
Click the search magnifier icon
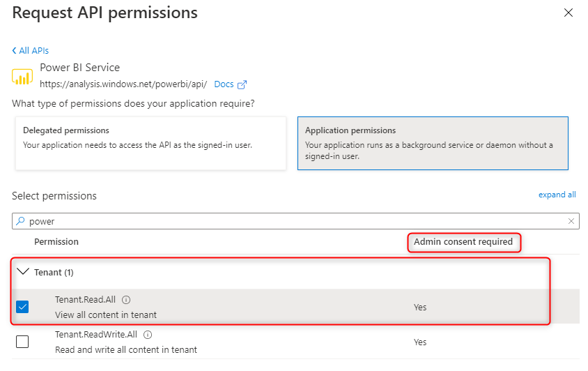[20, 221]
